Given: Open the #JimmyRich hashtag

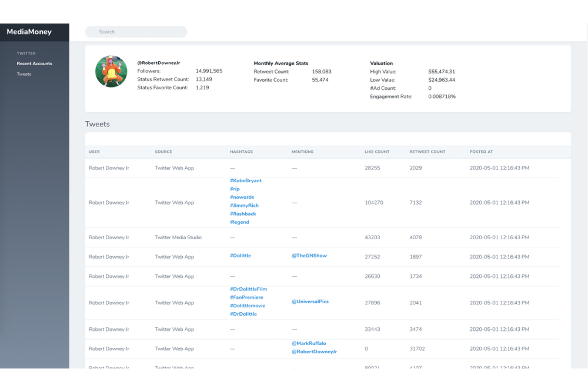Looking at the screenshot, I should [244, 206].
